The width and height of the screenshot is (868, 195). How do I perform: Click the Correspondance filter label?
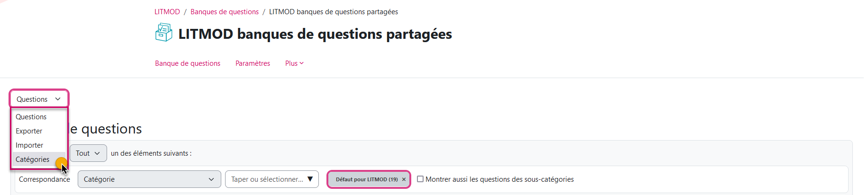click(x=45, y=179)
